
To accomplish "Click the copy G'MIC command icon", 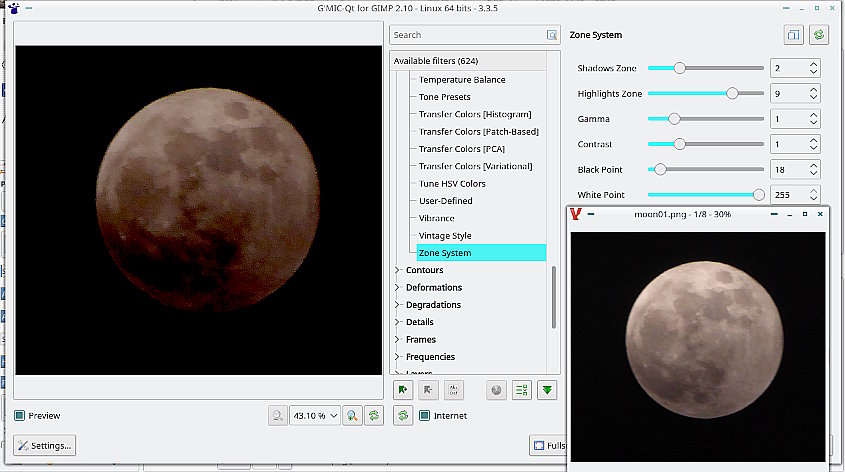I will (x=794, y=35).
